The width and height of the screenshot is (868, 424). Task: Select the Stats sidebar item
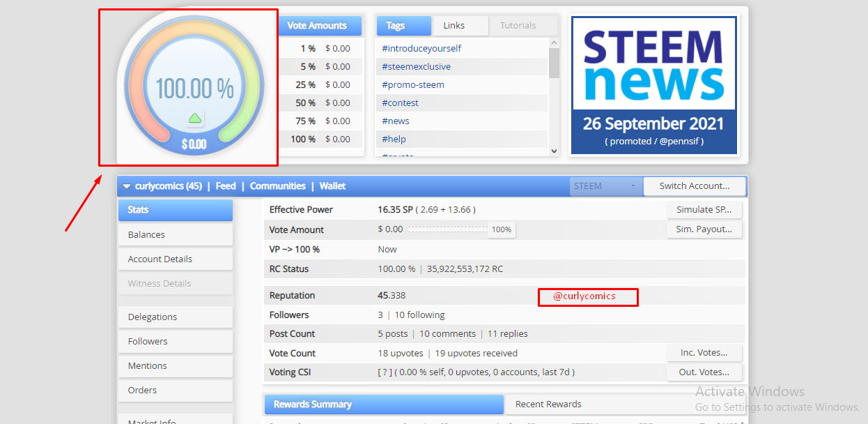(x=175, y=210)
